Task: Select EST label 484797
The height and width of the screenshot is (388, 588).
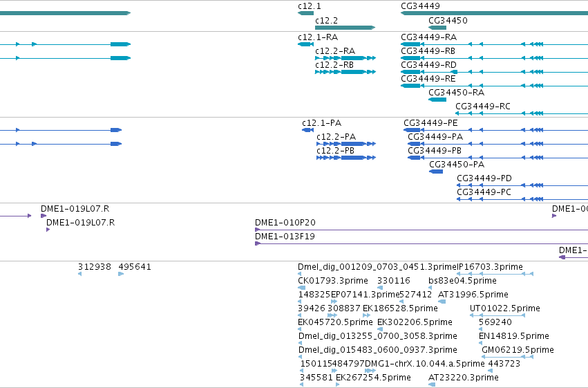Action: (348, 364)
